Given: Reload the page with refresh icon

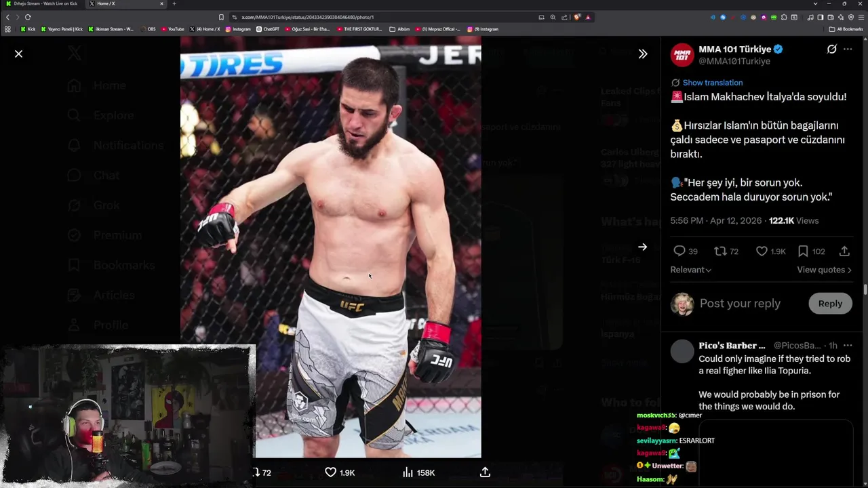Looking at the screenshot, I should click(28, 17).
